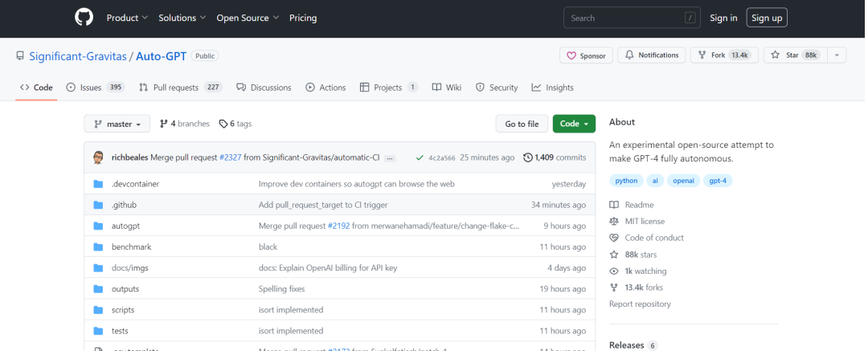The height and width of the screenshot is (351, 868).
Task: Click the green CI checkmark status
Action: (420, 157)
